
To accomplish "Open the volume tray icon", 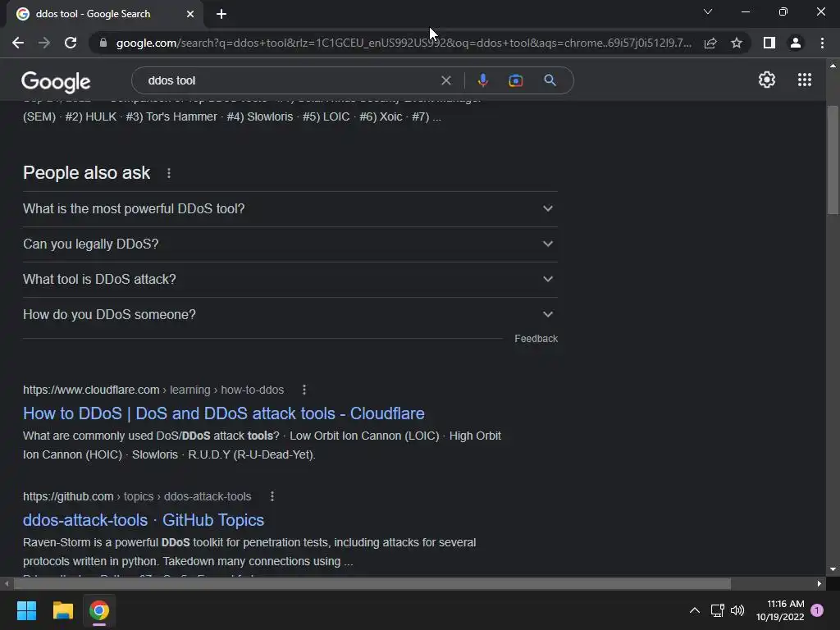I will pyautogui.click(x=737, y=610).
